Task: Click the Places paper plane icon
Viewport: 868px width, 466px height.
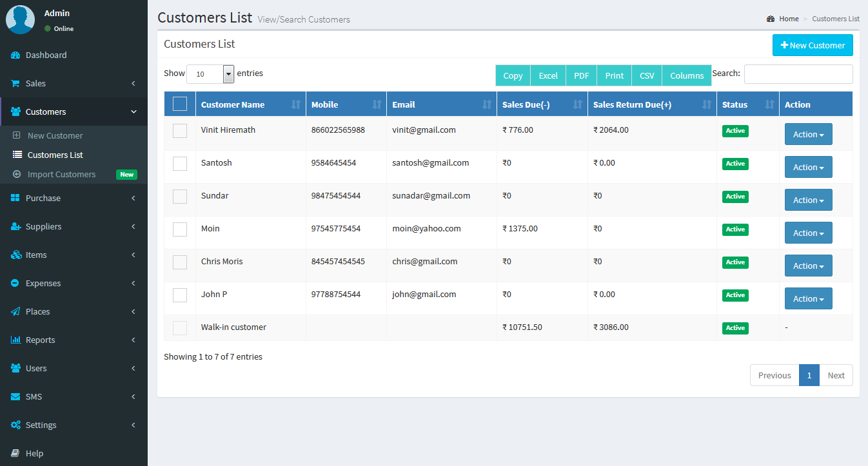Action: (15, 311)
